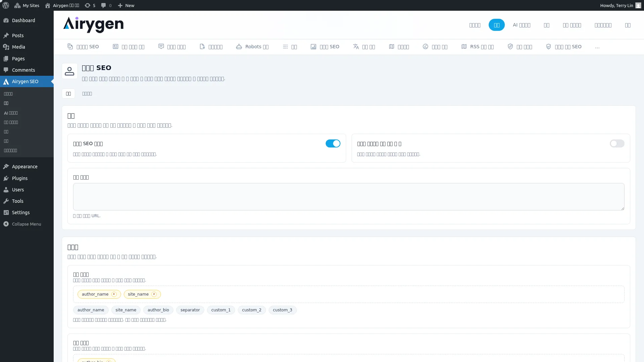Insert the separator tag
The image size is (644, 362).
[x=190, y=310]
